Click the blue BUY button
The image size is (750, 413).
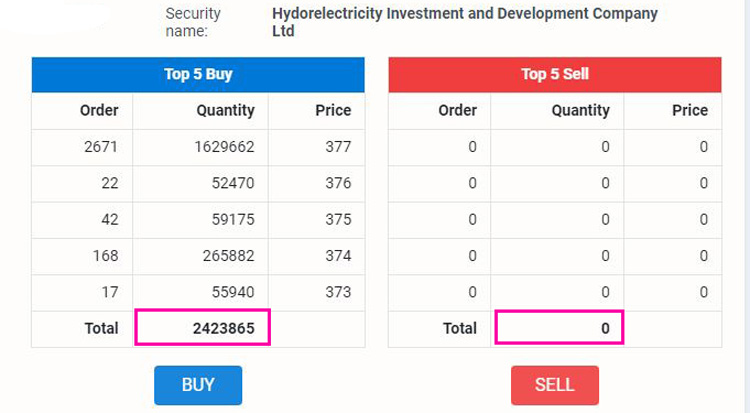pos(198,385)
